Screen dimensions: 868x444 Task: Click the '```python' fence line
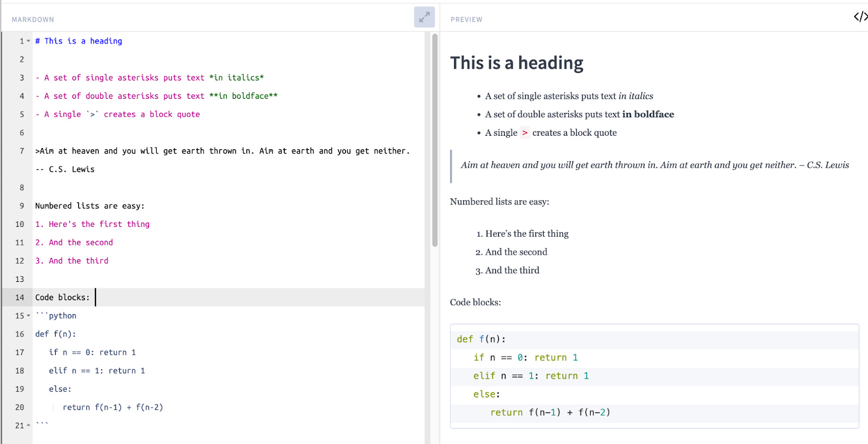click(x=56, y=316)
